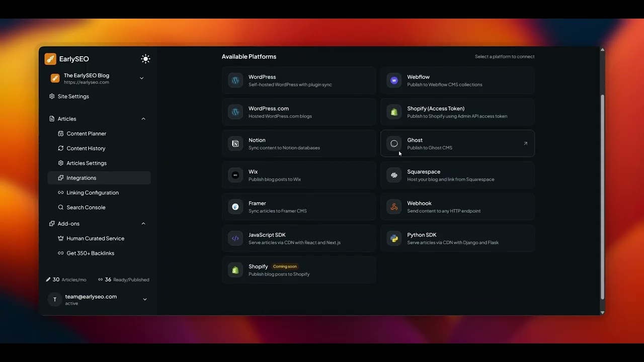644x362 pixels.
Task: Click the Squarespace logo icon
Action: coord(394,175)
